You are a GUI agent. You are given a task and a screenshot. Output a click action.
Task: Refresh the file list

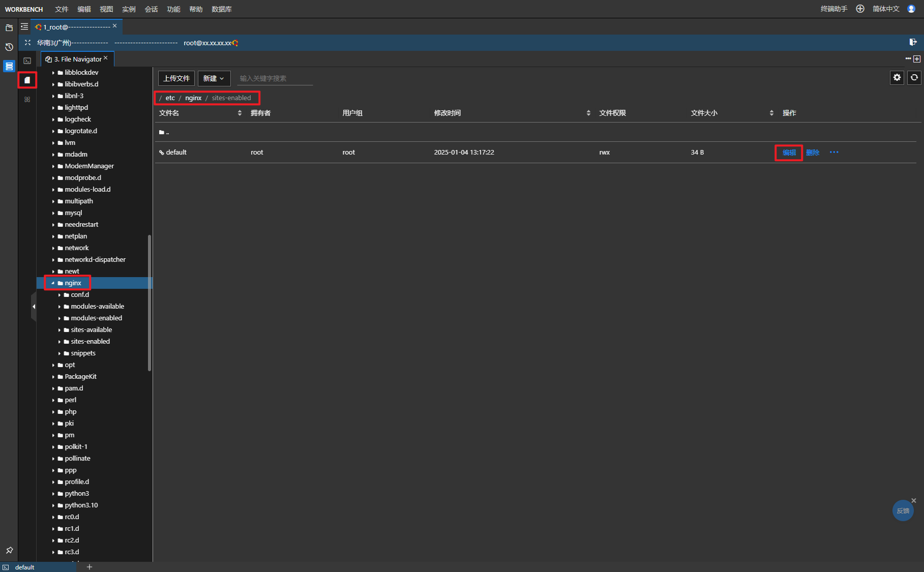point(914,77)
